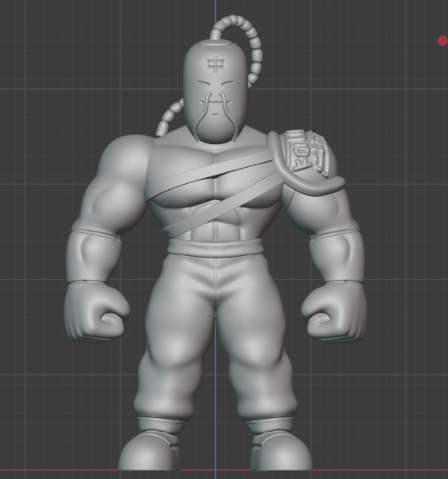This screenshot has width=448, height=479.
Task: Select the character's bald head
Action: point(215,92)
